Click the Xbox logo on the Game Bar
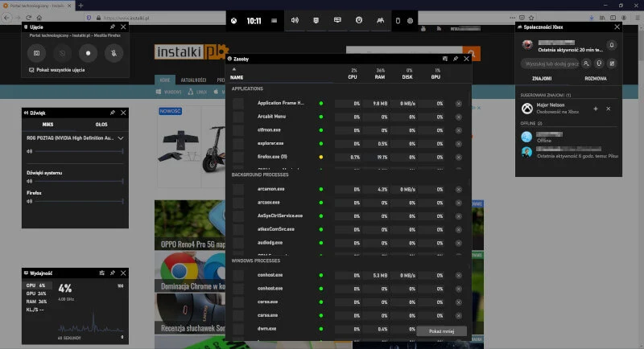The width and height of the screenshot is (644, 349). pos(233,20)
